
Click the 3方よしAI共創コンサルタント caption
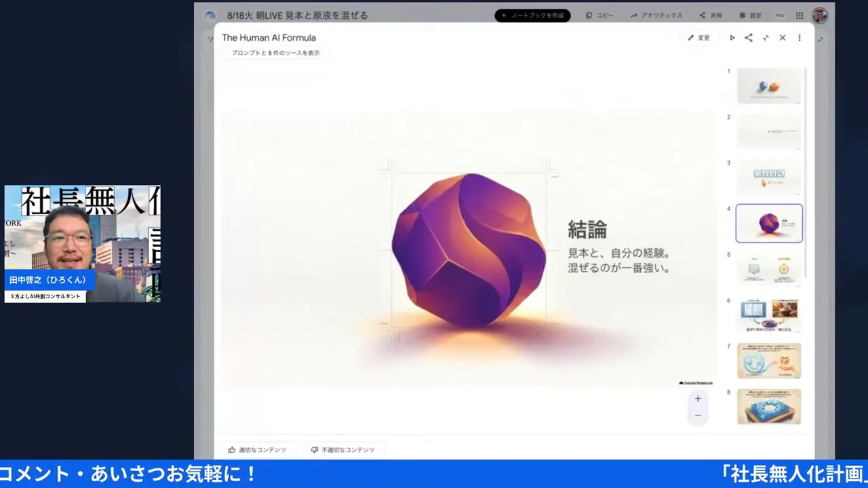(45, 296)
